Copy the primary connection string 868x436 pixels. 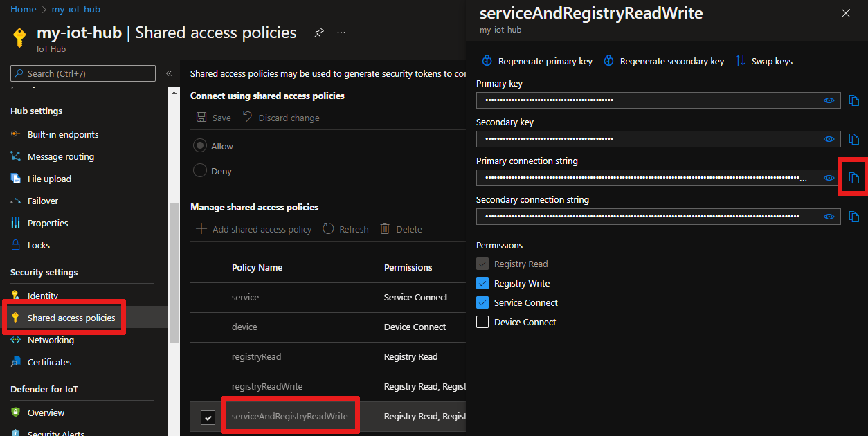click(854, 179)
